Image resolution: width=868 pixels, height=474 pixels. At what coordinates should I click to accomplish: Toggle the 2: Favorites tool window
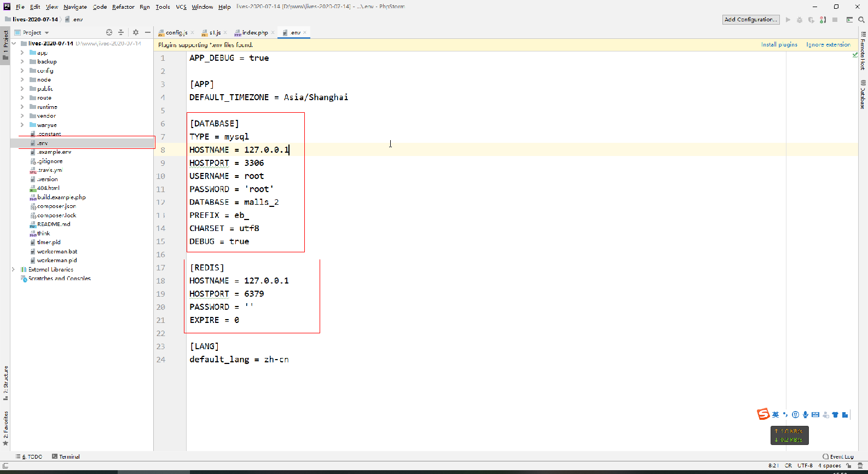coord(5,428)
